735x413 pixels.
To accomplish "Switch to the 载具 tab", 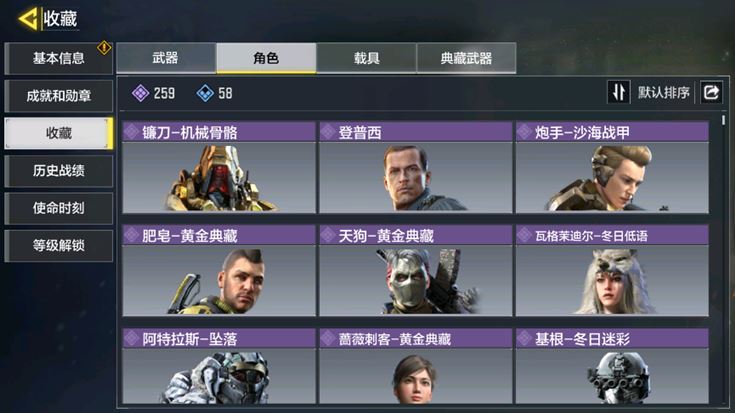I will 366,58.
